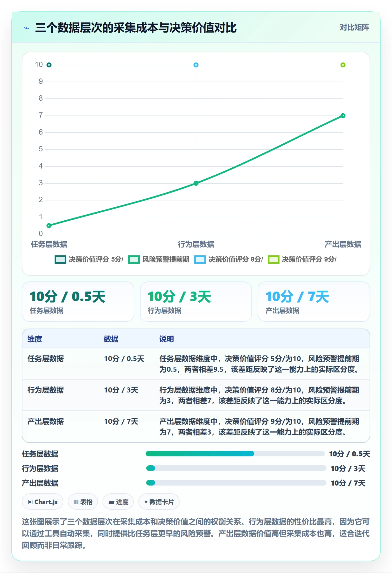Image resolution: width=392 pixels, height=573 pixels.
Task: Click table cell 10分 / 3天
Action: (121, 390)
